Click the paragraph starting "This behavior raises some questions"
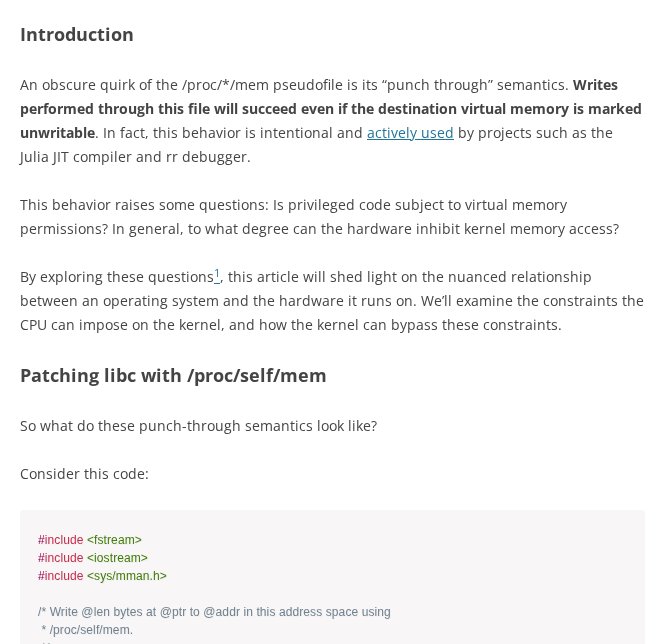 293,205
